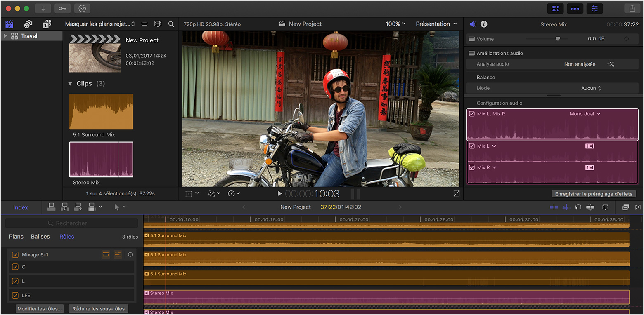Screen dimensions: 644x315
Task: Show the info inspector icon
Action: point(484,24)
